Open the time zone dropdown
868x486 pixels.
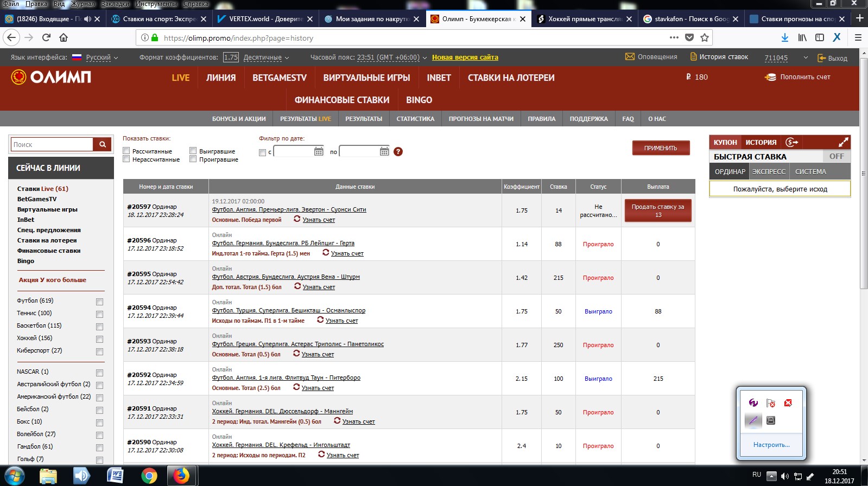(x=391, y=57)
